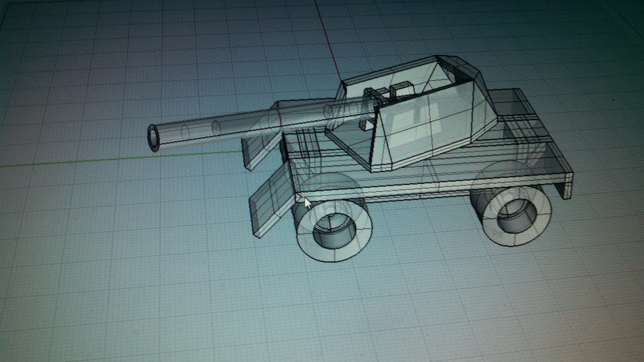
Task: Select the angled rear roof of turret
Action: click(x=460, y=67)
